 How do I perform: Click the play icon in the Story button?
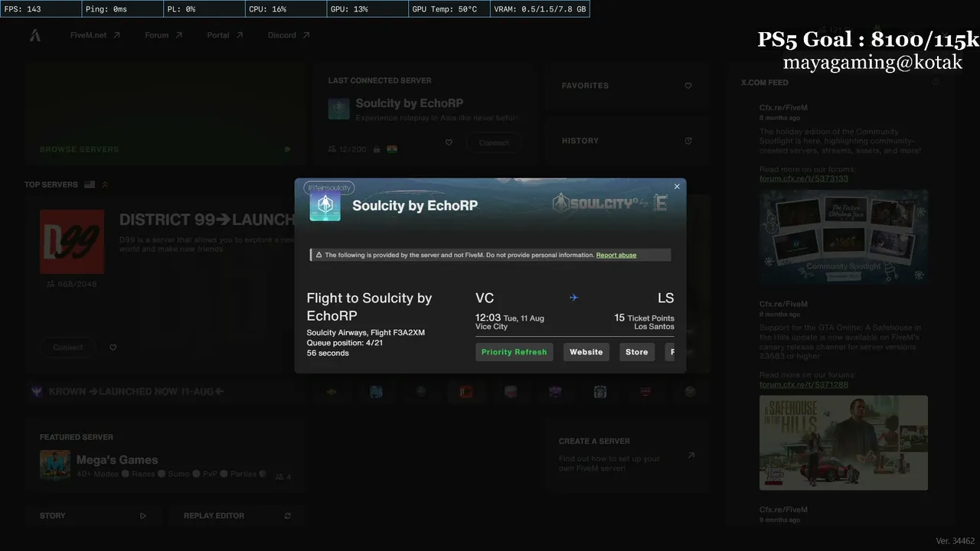(143, 516)
